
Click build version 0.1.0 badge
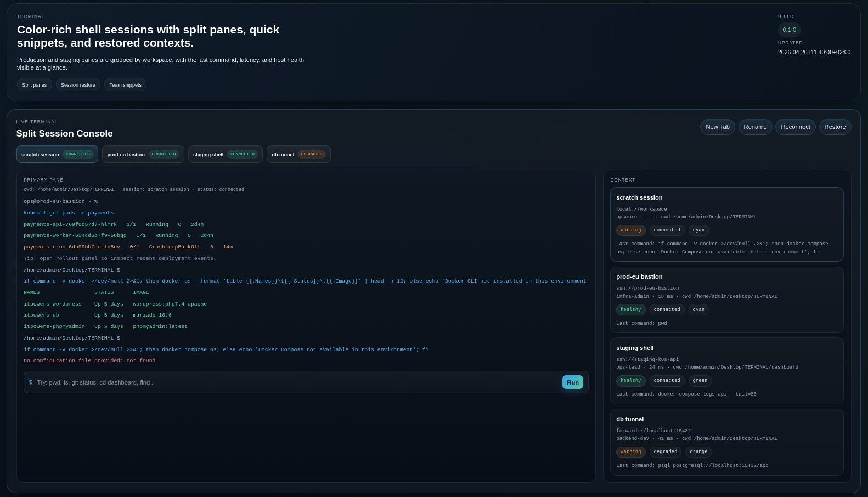[789, 30]
